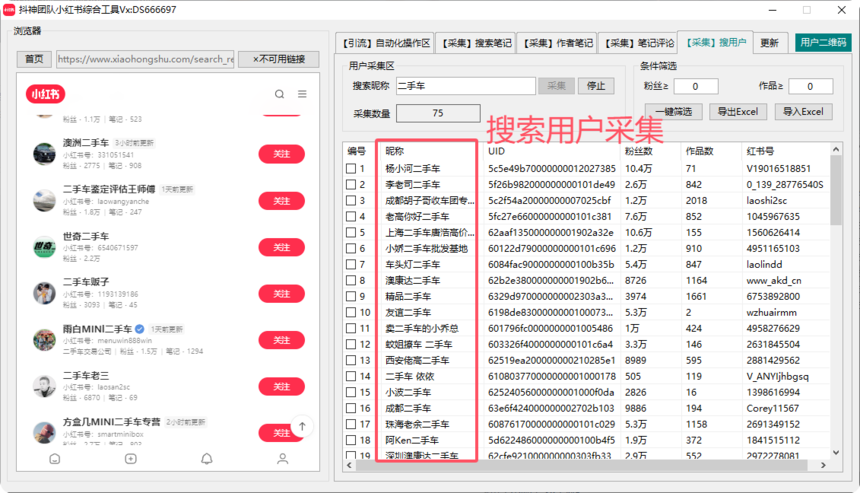Screen dimensions: 860x493
Task: Click the 粉丝≥ filter input
Action: point(695,86)
